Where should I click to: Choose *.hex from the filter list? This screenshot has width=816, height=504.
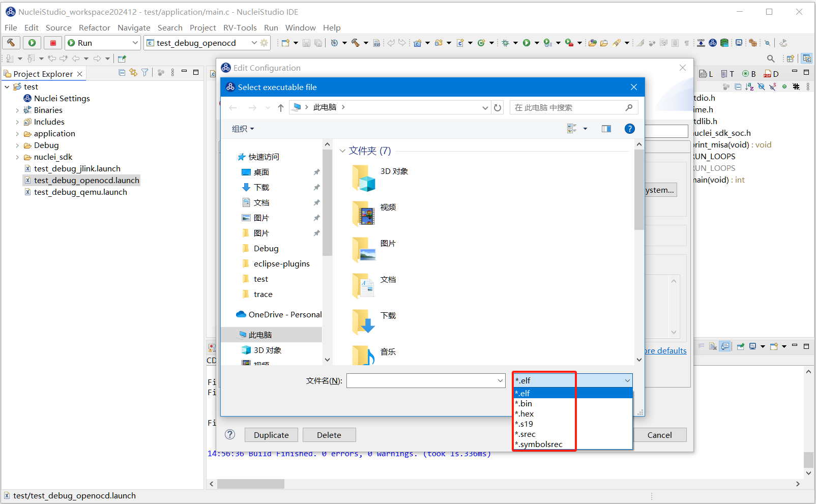pyautogui.click(x=525, y=414)
